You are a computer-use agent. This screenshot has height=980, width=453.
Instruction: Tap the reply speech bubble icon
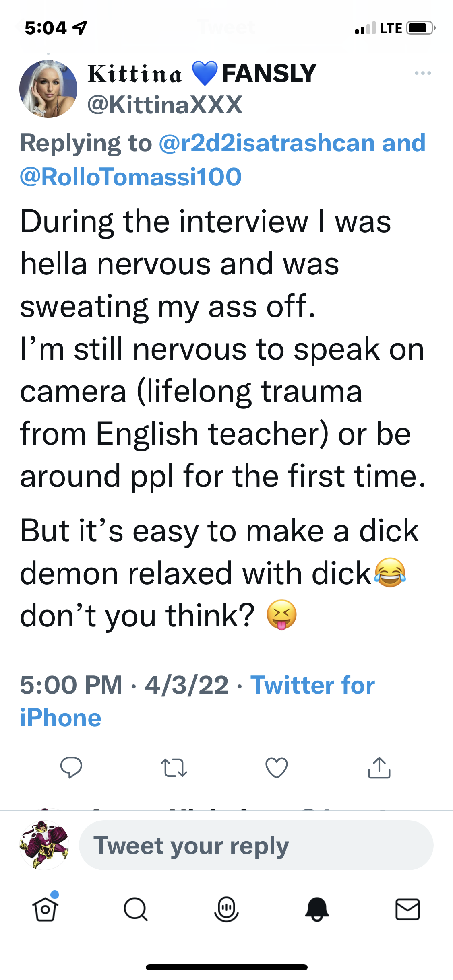pos(71,767)
